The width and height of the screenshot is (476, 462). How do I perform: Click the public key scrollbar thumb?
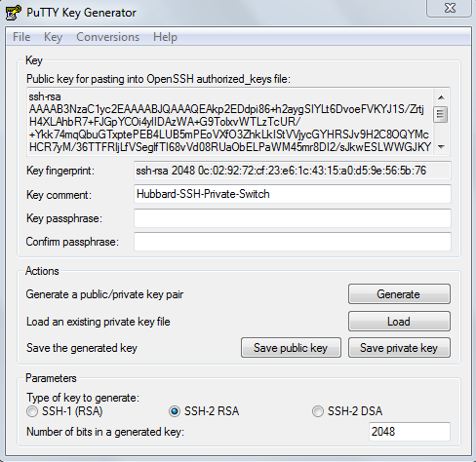[x=441, y=114]
